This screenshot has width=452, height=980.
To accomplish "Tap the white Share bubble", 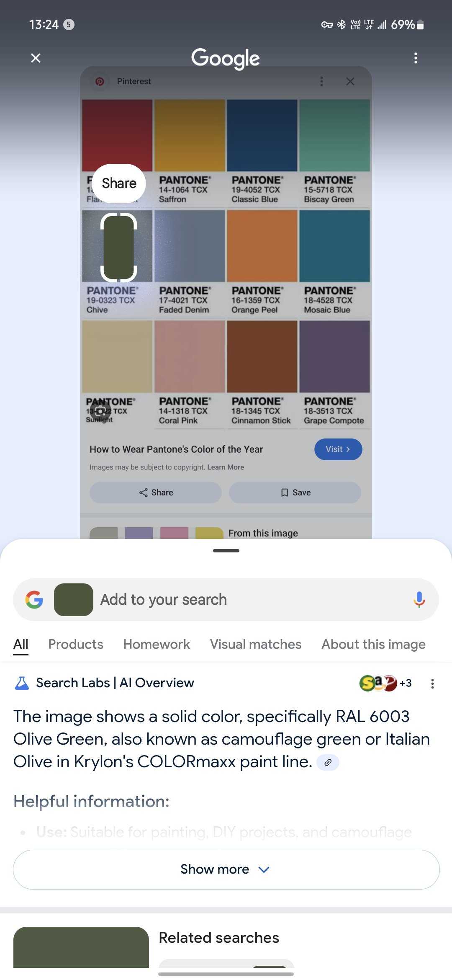I will [x=119, y=183].
